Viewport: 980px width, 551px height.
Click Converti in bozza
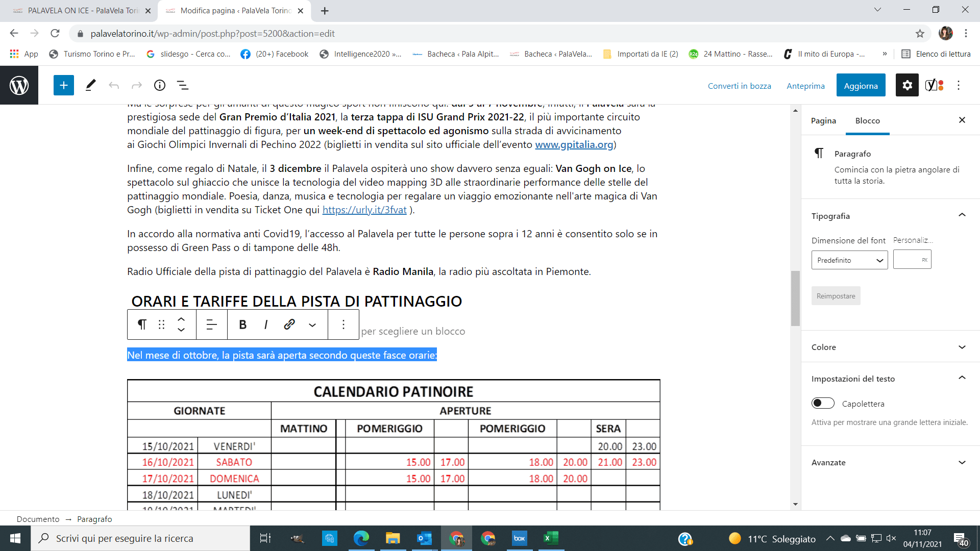pyautogui.click(x=739, y=86)
